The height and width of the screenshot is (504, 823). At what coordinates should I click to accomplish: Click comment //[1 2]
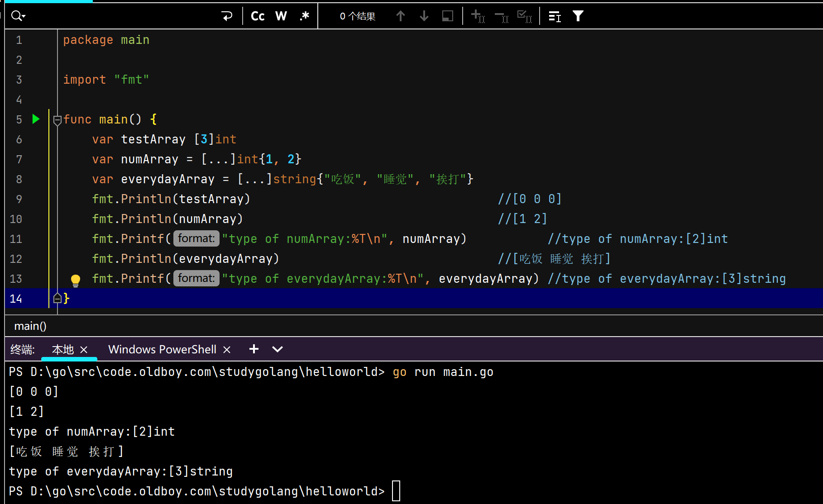[x=522, y=219]
